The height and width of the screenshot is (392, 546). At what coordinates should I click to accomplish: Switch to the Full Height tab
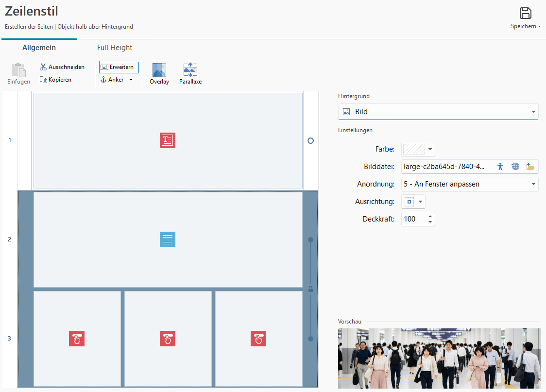pyautogui.click(x=115, y=48)
